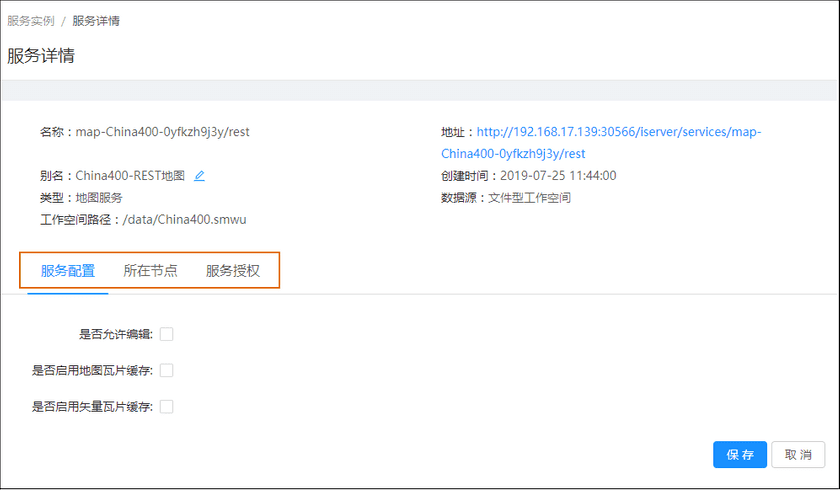This screenshot has height=490, width=840.
Task: Go back to 服务实例 in breadcrumb
Action: [x=31, y=21]
